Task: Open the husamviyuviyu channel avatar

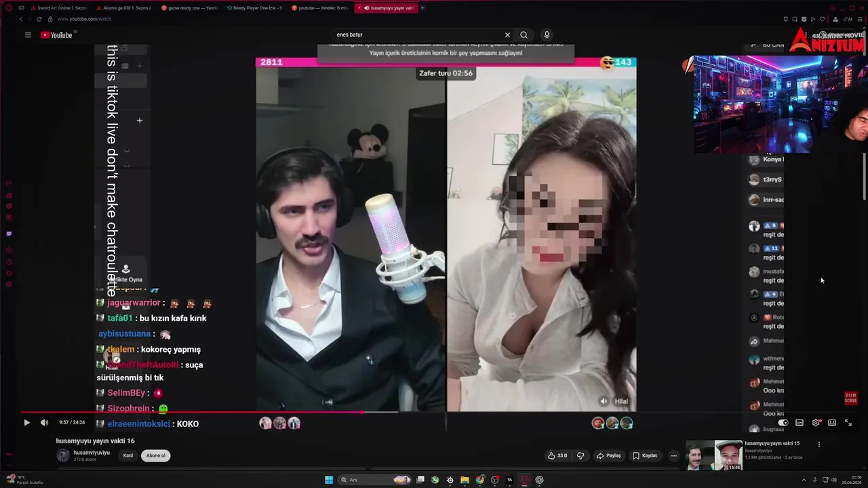Action: pos(63,455)
